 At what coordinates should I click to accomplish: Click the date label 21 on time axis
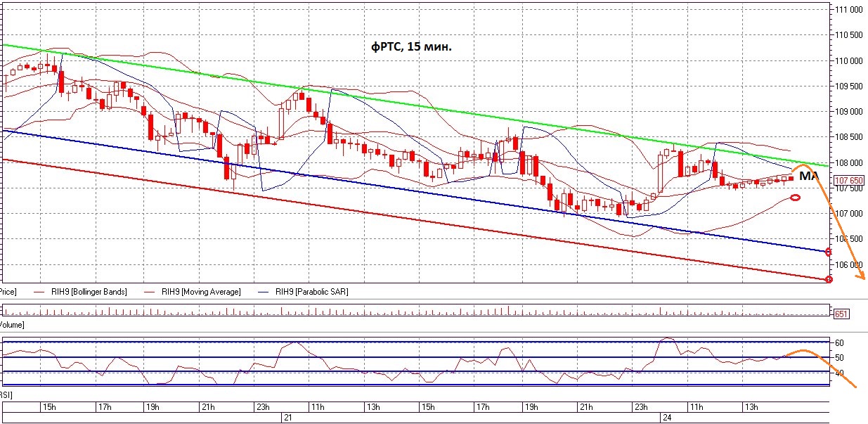pos(287,418)
